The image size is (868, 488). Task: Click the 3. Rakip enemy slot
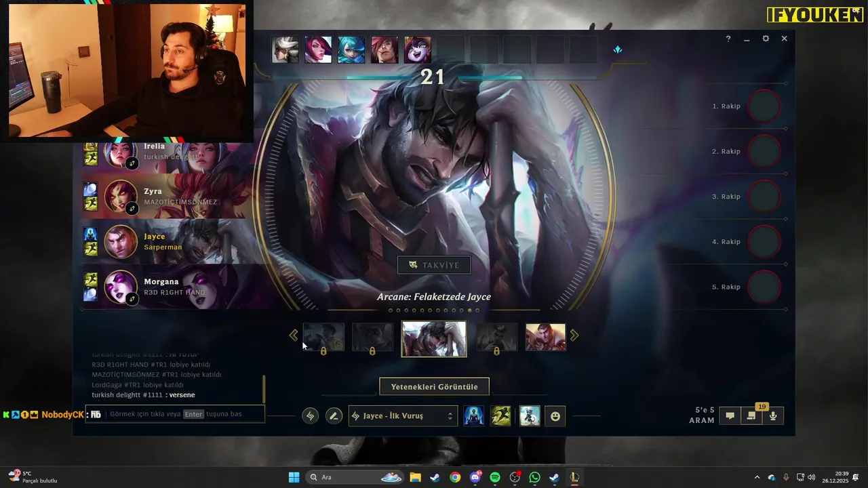(x=747, y=197)
